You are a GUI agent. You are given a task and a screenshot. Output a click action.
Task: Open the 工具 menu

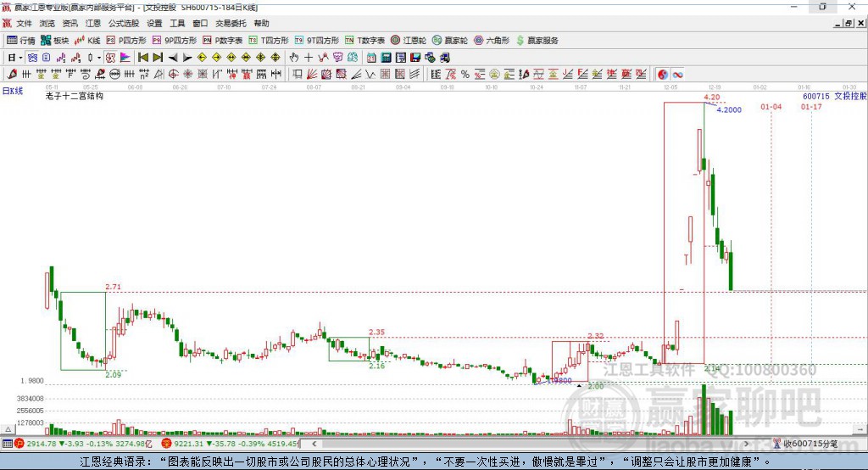pyautogui.click(x=177, y=23)
